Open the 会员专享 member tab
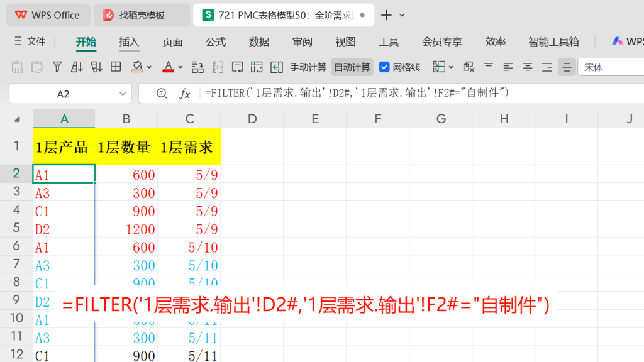The width and height of the screenshot is (644, 362). click(442, 42)
